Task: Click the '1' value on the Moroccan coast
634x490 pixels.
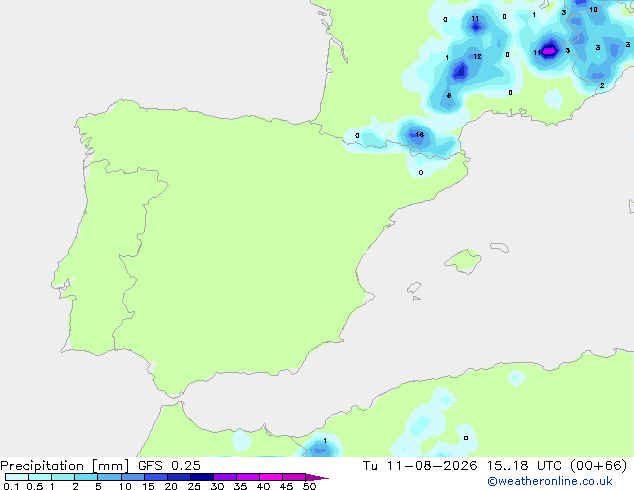Action: (325, 440)
